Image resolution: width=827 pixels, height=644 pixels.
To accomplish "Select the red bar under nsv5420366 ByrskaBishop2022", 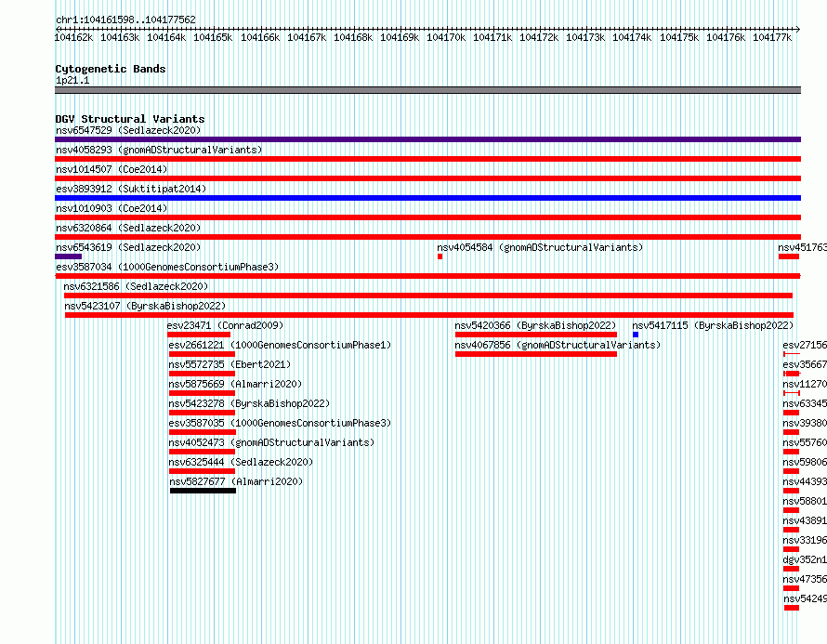I will [x=536, y=335].
